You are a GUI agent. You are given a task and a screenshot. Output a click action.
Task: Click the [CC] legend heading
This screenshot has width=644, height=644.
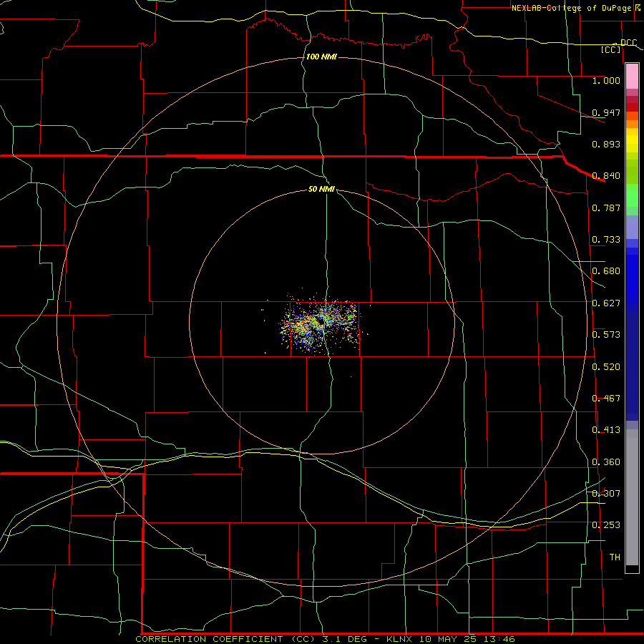coord(611,50)
